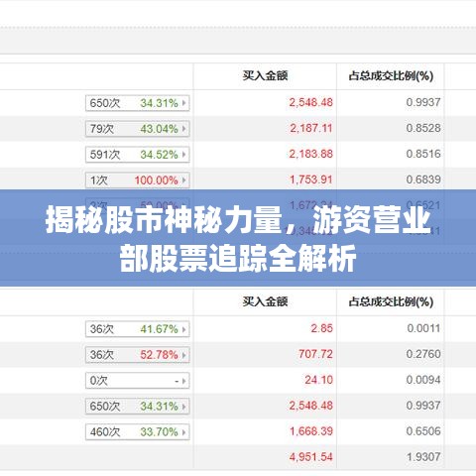Select the amount 1,668.39
Image resolution: width=476 pixels, height=476 pixels.
pos(311,431)
